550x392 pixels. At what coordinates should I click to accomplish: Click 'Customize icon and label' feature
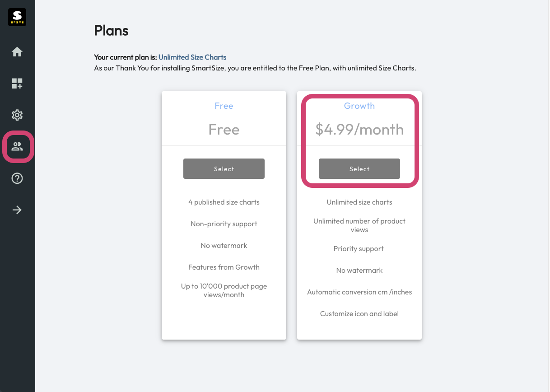point(359,314)
